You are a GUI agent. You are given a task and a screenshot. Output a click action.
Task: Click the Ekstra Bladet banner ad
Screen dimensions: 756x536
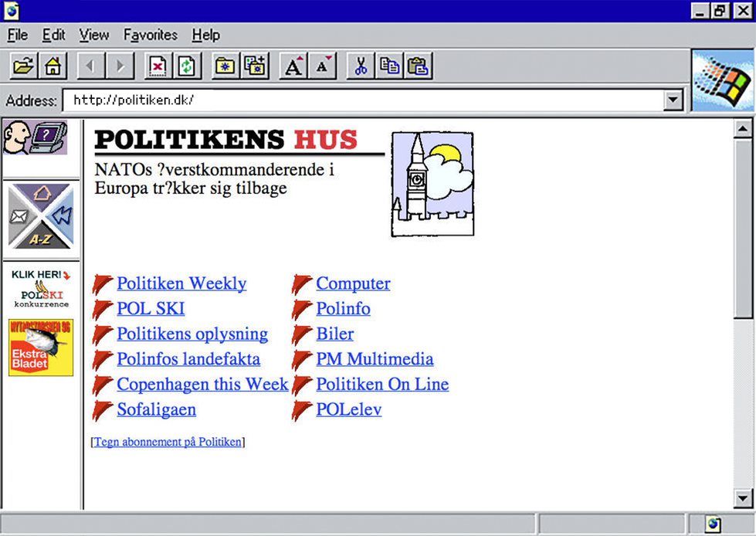tap(41, 347)
